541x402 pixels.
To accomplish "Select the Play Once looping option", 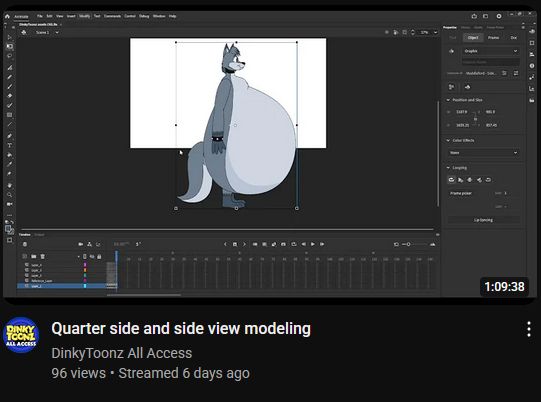I will (461, 180).
